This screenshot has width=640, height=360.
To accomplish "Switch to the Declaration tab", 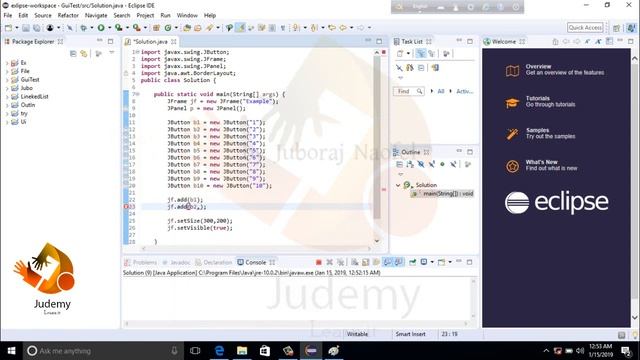I will click(x=213, y=262).
